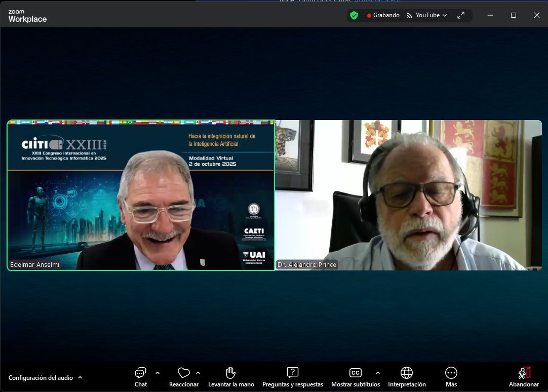Maximize the Zoom window
548x392 pixels.
point(514,15)
